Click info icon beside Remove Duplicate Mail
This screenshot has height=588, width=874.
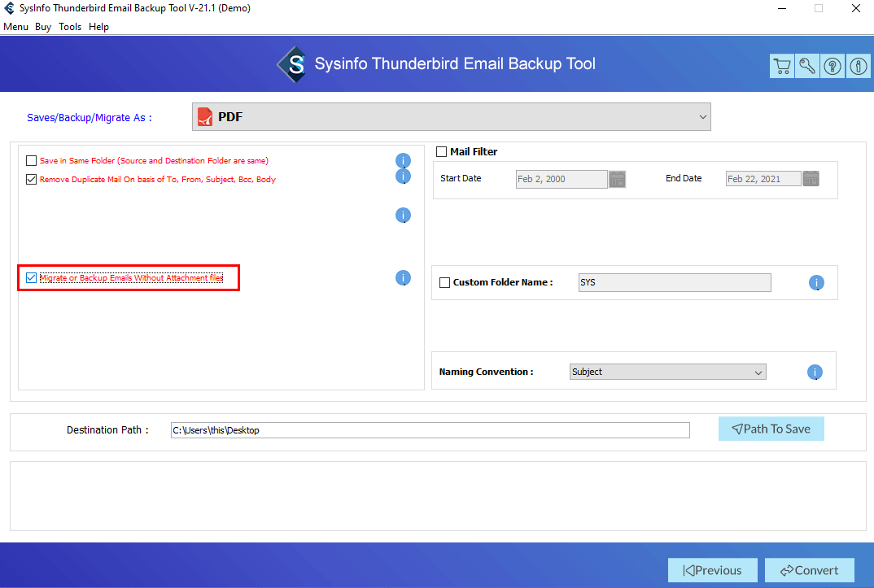pyautogui.click(x=403, y=176)
